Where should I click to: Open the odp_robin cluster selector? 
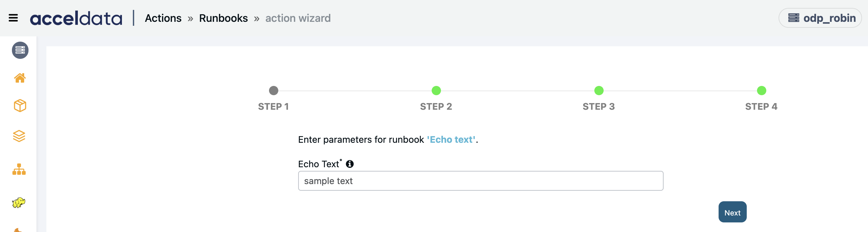[820, 18]
